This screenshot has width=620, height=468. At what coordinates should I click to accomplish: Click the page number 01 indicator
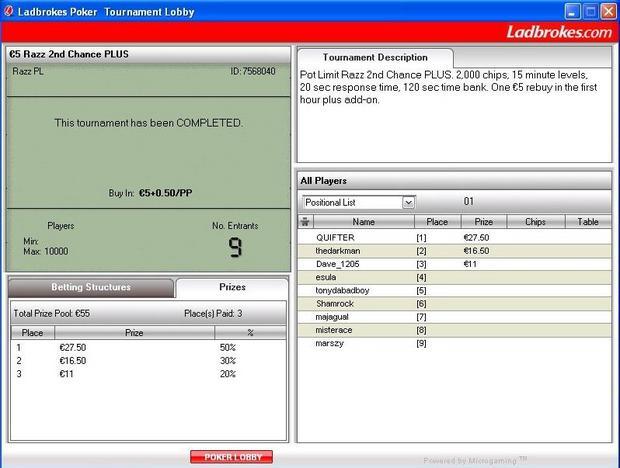(x=469, y=202)
